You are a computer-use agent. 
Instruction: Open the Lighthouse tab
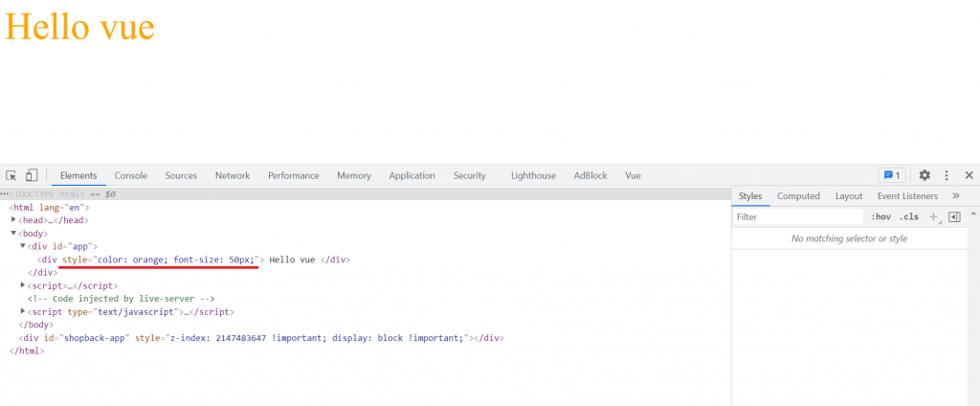(533, 176)
